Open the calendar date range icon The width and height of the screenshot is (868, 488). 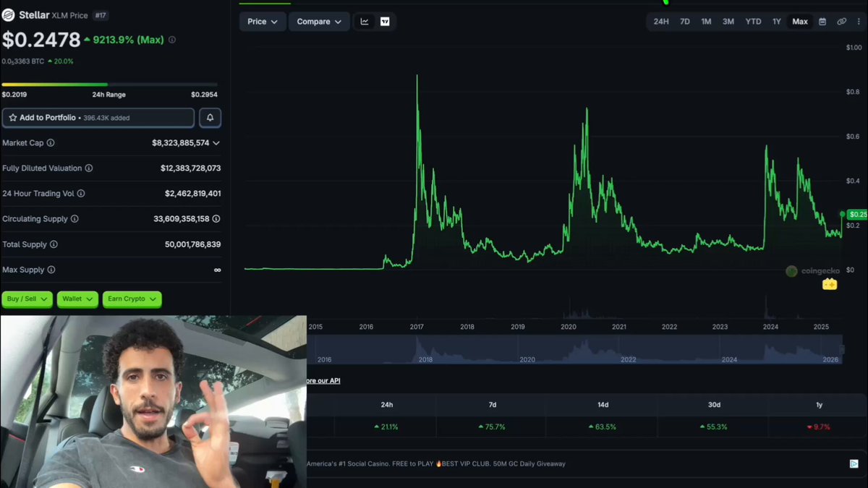[822, 22]
